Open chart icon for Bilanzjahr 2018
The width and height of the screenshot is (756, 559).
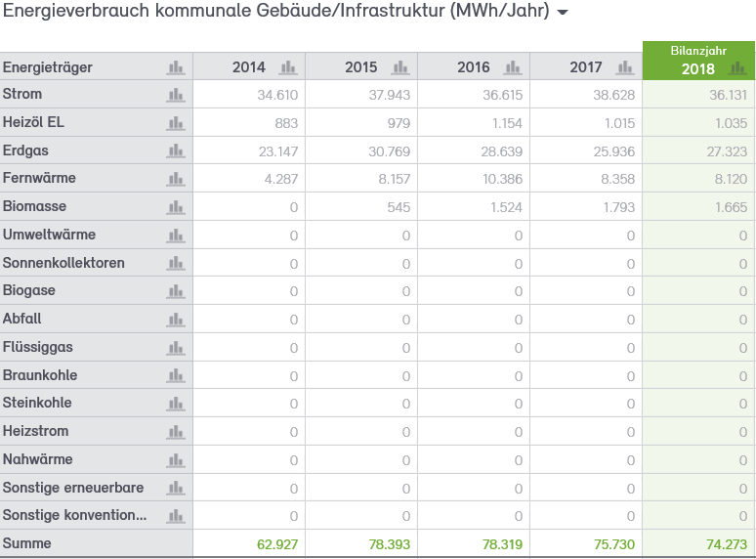[x=737, y=68]
